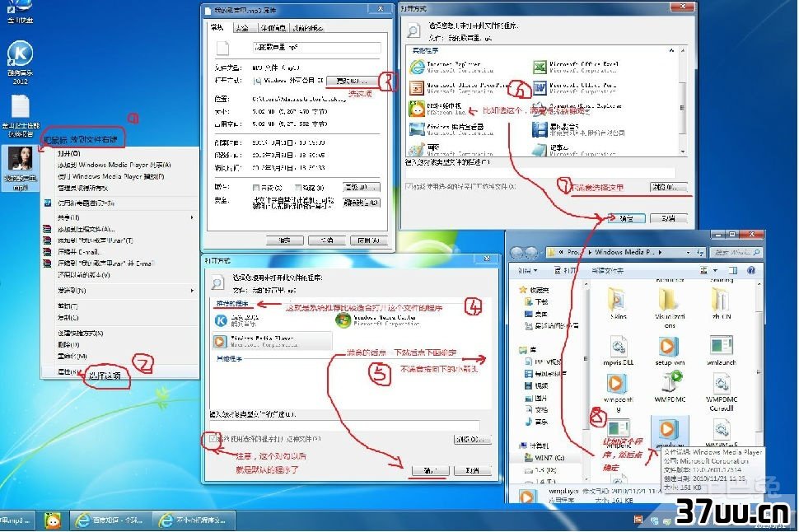Screen dimensions: 799x532
Task: Toggle the preview pane in Explorer toolbar
Action: coord(733,271)
